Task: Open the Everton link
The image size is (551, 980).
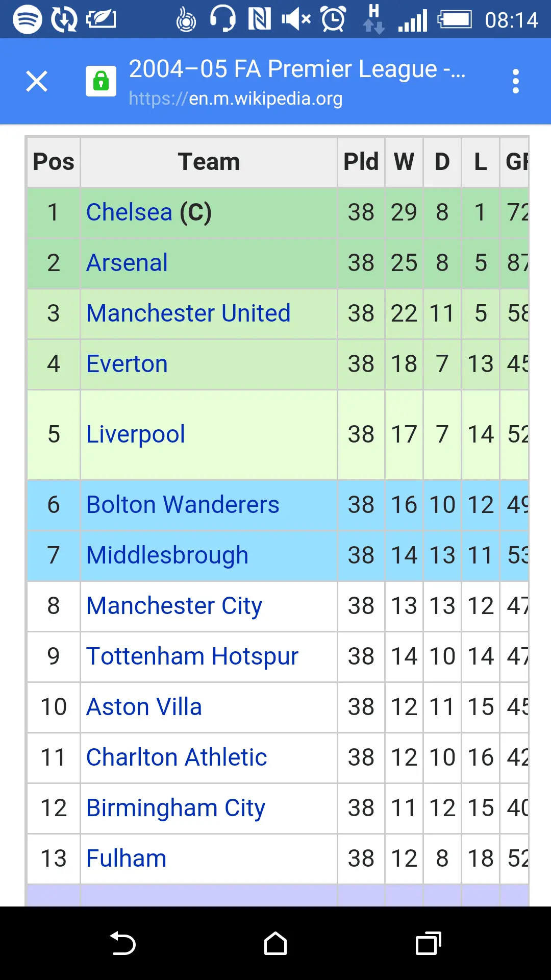Action: click(127, 364)
